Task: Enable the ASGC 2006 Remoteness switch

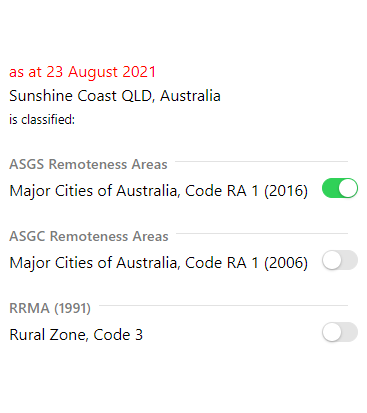Action: 340,260
